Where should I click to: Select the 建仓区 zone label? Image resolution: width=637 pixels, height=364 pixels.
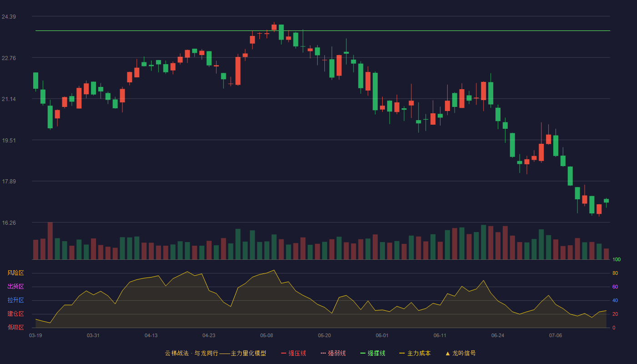coord(15,314)
